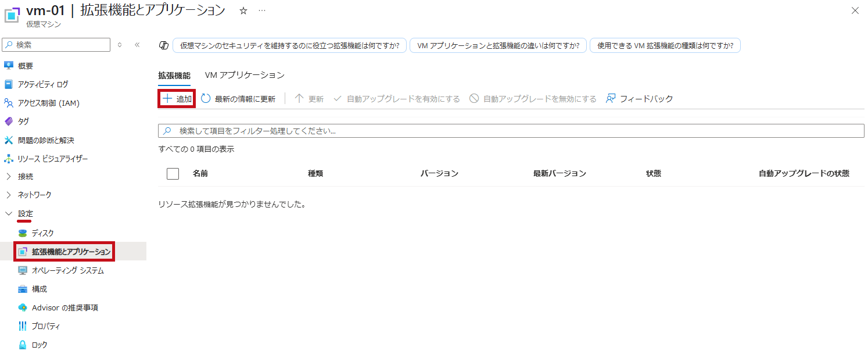Focus the sidebar 検索 input field
This screenshot has height=354, width=868.
(x=56, y=45)
